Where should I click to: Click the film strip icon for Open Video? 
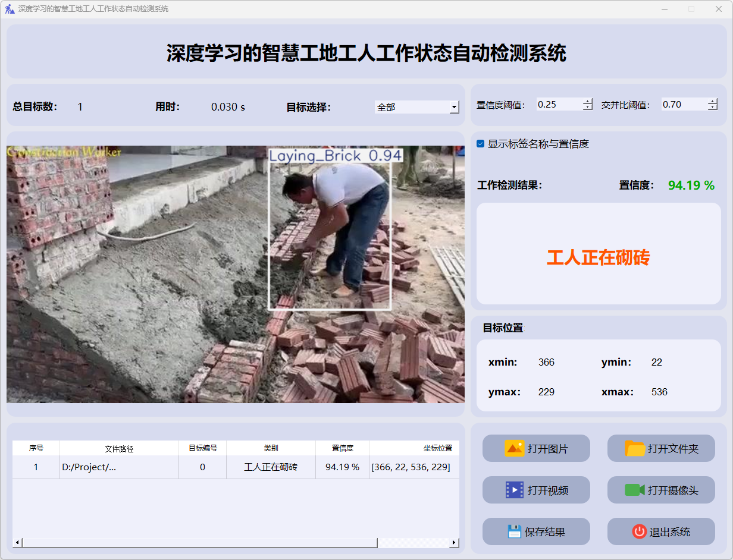tap(514, 490)
